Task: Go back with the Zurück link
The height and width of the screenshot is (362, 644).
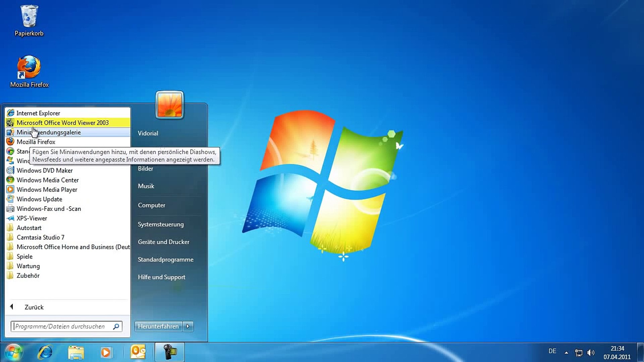Action: point(34,307)
